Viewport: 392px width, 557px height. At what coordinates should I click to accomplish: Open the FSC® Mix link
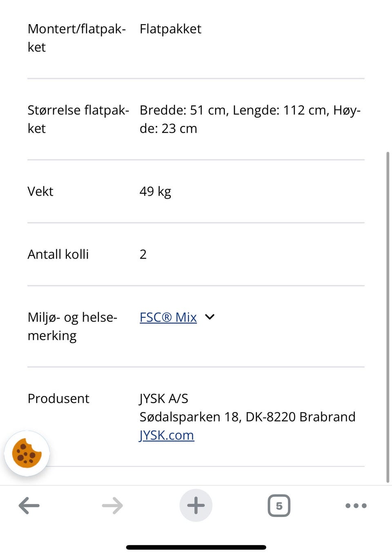(x=168, y=317)
